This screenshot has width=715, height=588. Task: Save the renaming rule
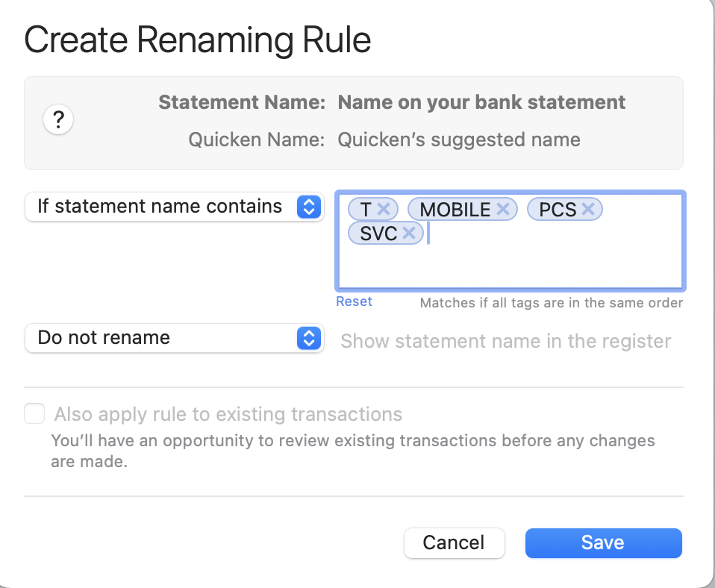[x=603, y=542]
